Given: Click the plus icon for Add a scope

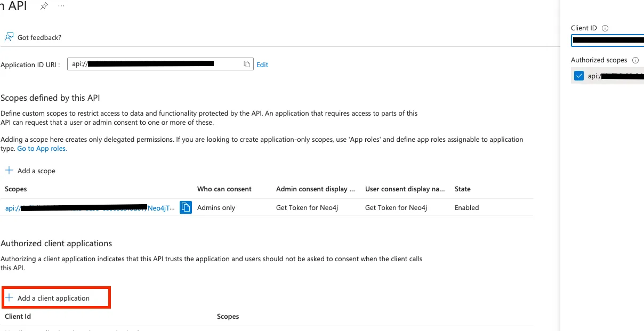Looking at the screenshot, I should coord(9,171).
